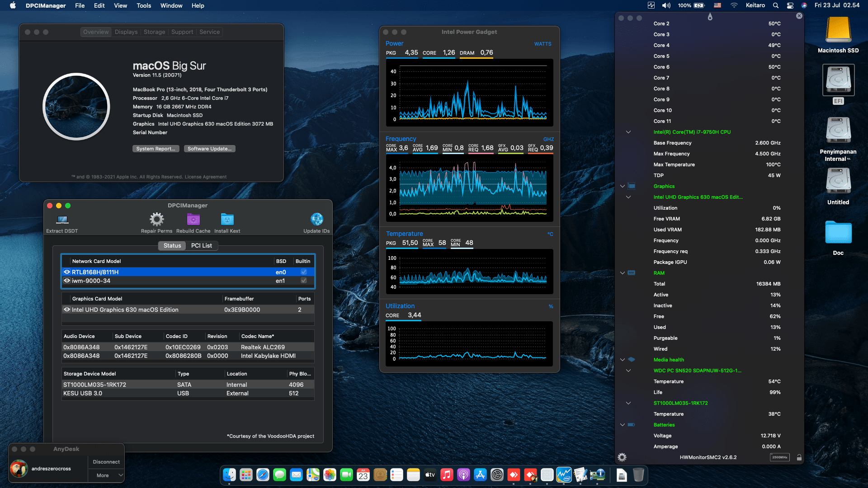Select the Macintosh SSD desktop drive
This screenshot has width=868, height=488.
coord(838,29)
